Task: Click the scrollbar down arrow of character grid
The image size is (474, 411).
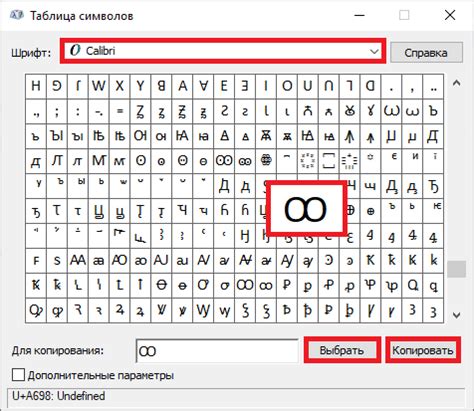Action: (x=456, y=315)
